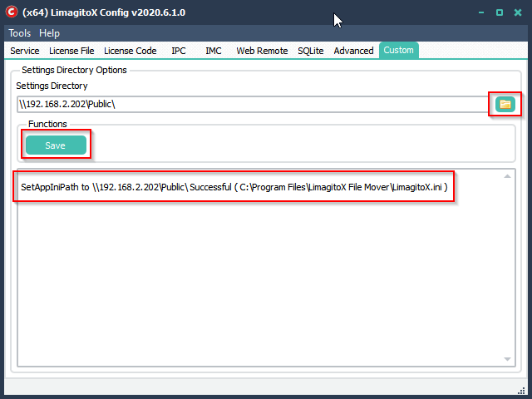Open the Tools menu
This screenshot has width=532, height=399.
coord(20,33)
